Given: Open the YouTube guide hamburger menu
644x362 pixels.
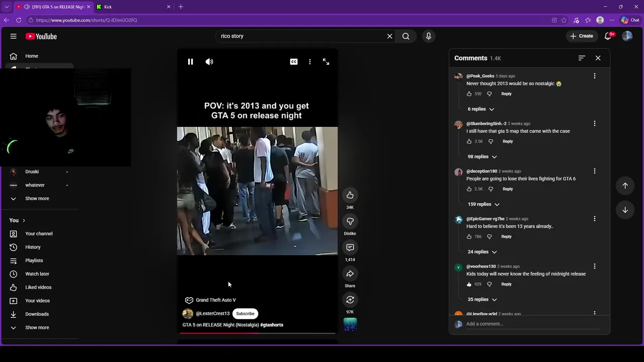Looking at the screenshot, I should 14,36.
